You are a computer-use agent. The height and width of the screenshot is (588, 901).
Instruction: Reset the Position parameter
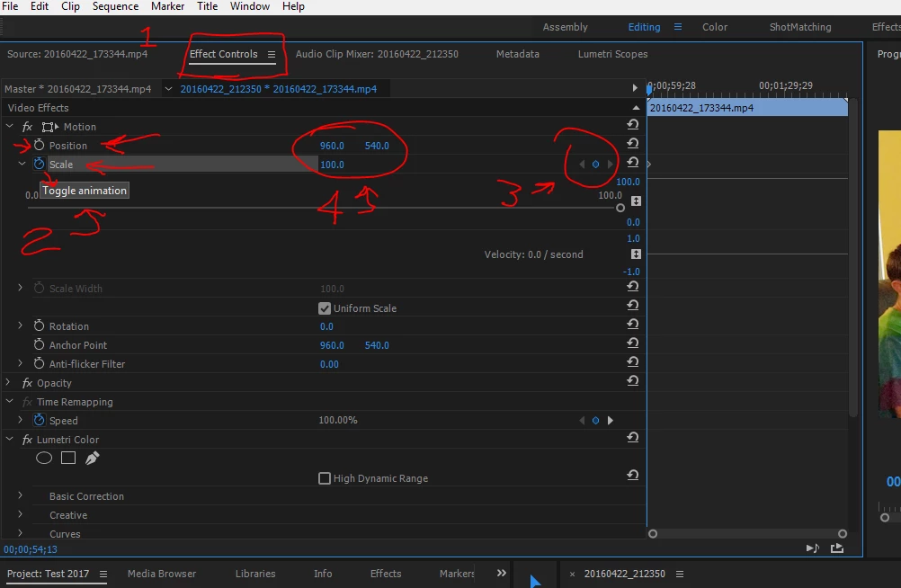633,143
